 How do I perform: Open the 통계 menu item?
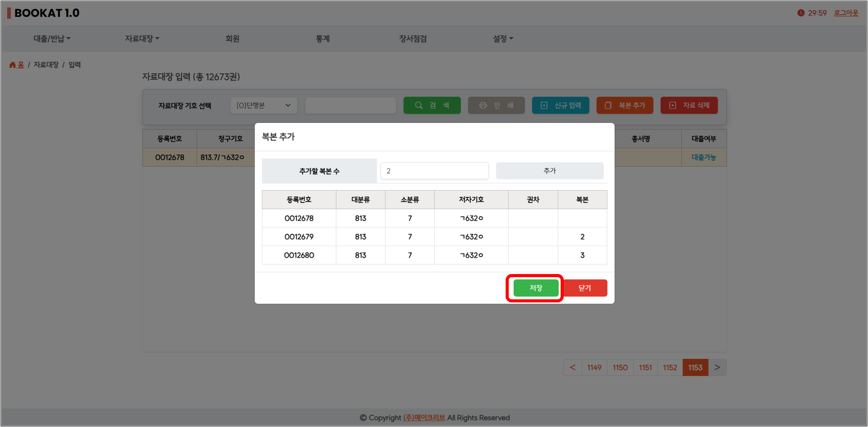tap(322, 39)
